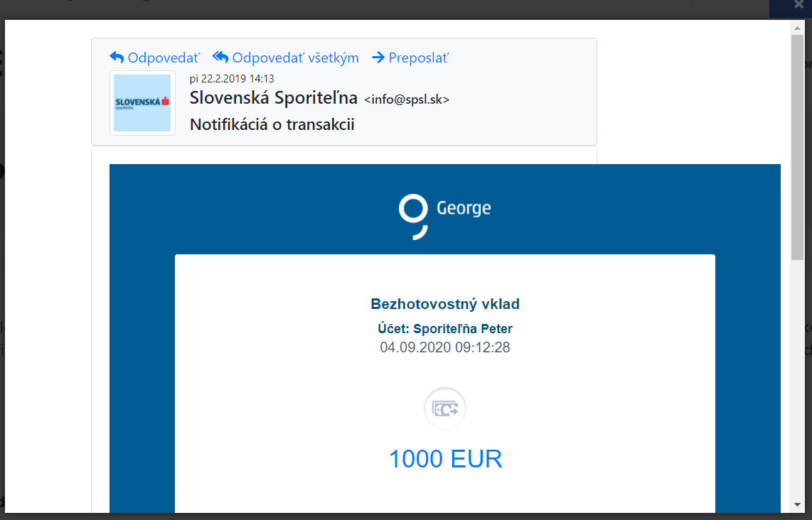Click the Slovenská sporiteľňa sender avatar

click(142, 103)
